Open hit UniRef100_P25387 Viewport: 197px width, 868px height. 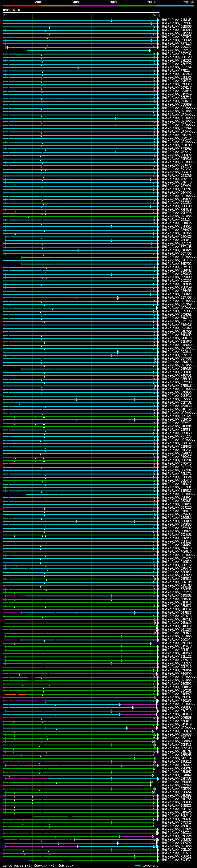(177, 23)
